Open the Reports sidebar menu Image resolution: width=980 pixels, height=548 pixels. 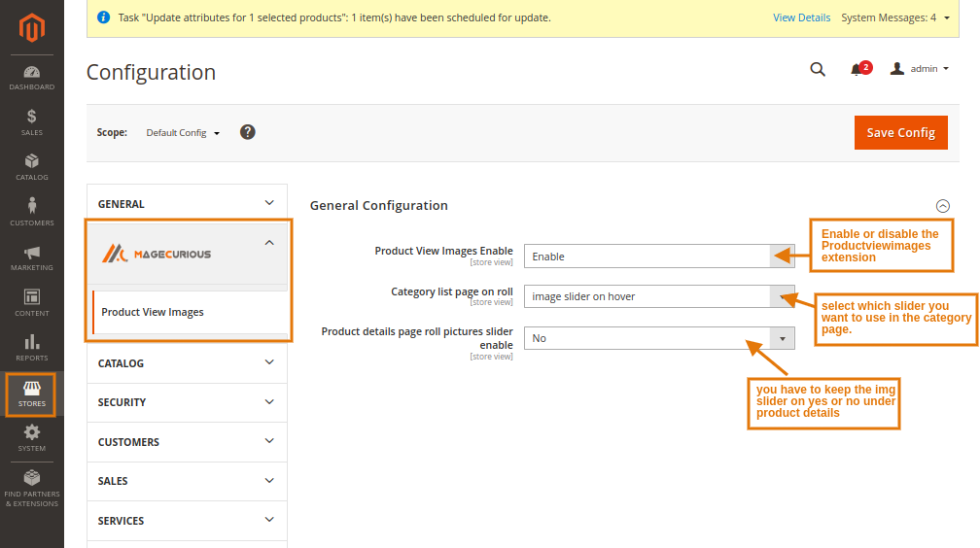coord(32,348)
